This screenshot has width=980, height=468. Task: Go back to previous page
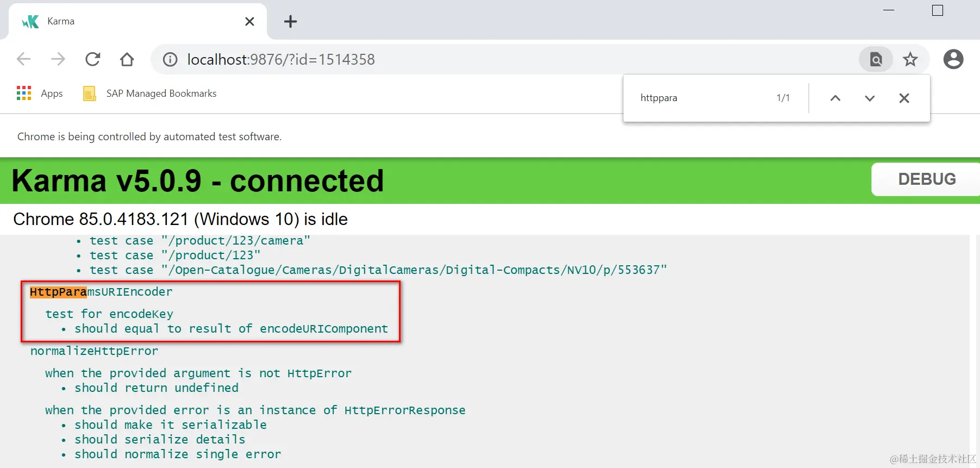24,59
